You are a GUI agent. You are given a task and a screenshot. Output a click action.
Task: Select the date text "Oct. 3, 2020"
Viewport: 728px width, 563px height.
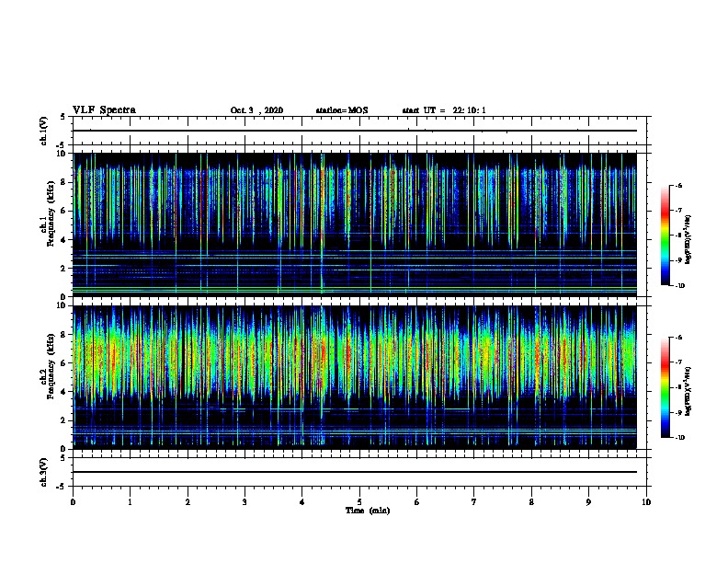256,110
